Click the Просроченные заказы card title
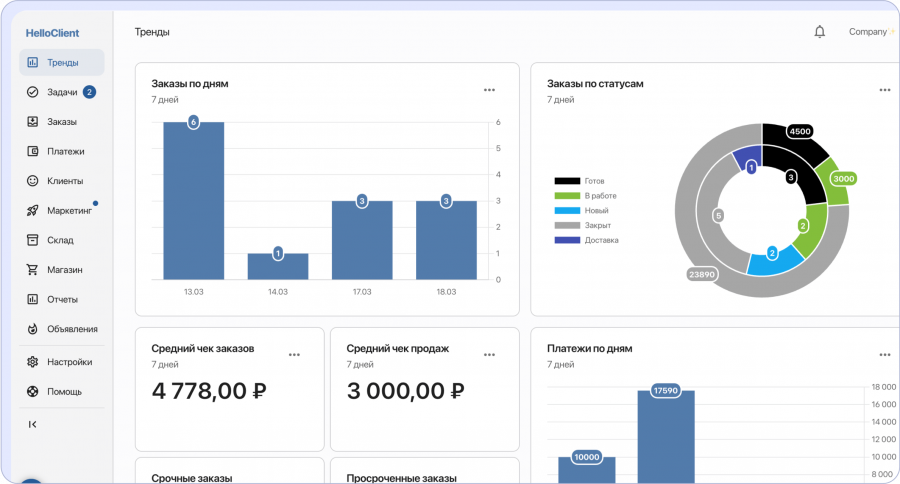900x484 pixels. tap(402, 478)
